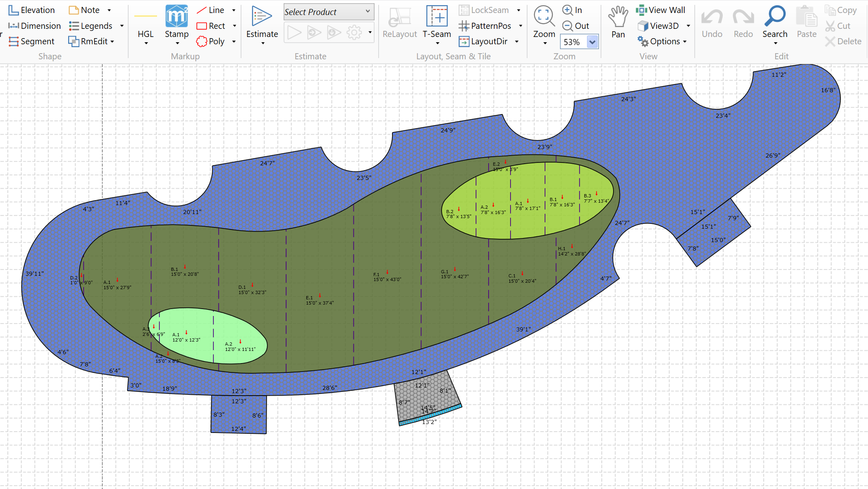Screen dimensions: 868x489
Task: Open the RmEdit tool
Action: click(x=91, y=41)
